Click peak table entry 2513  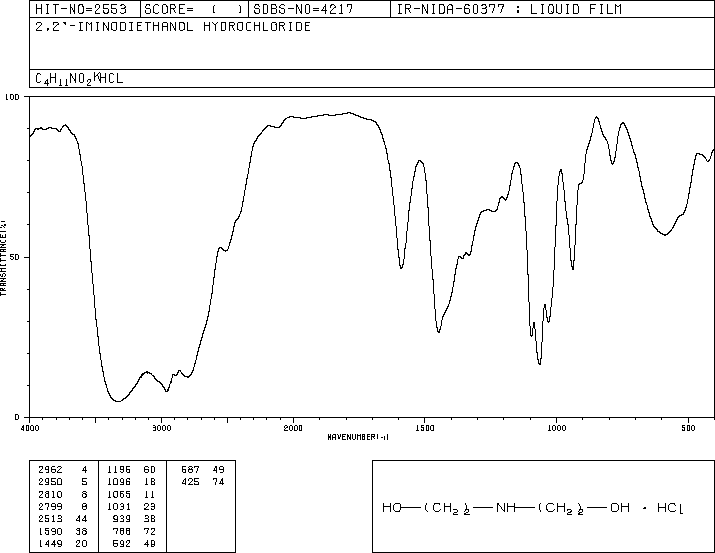point(50,519)
